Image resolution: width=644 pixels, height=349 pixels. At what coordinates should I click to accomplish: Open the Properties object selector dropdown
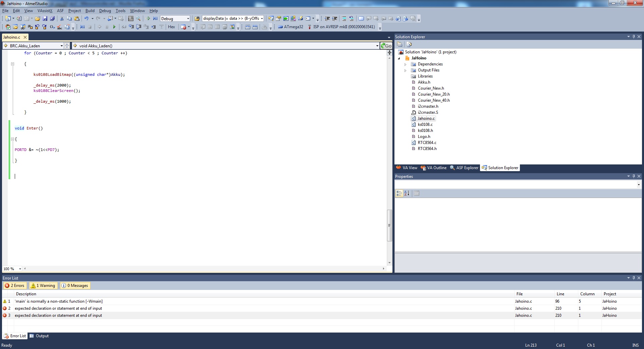point(639,185)
